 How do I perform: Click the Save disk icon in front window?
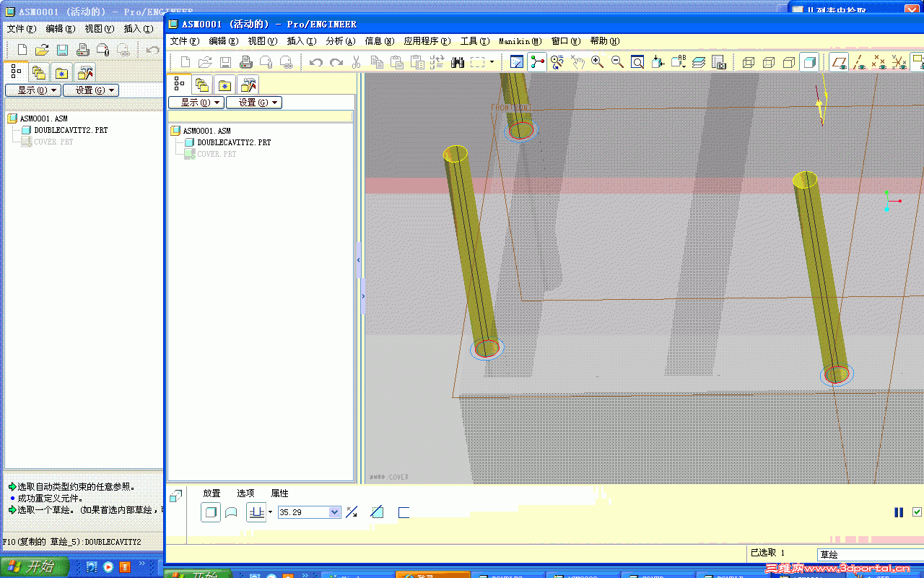click(x=226, y=62)
